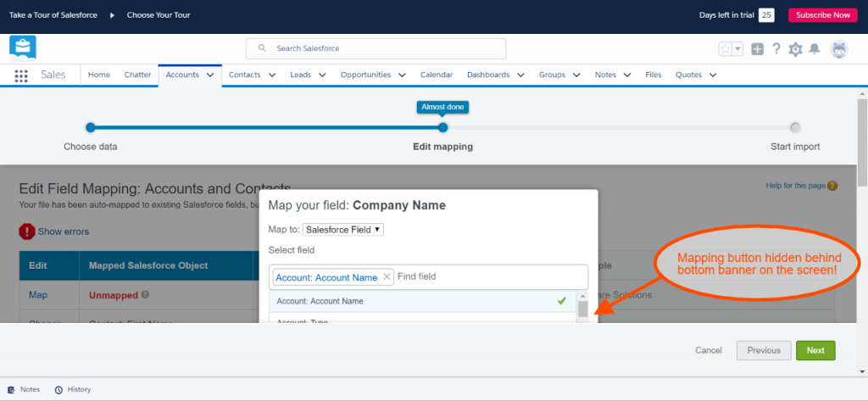This screenshot has width=868, height=401.
Task: Open the Files tab
Action: click(654, 75)
